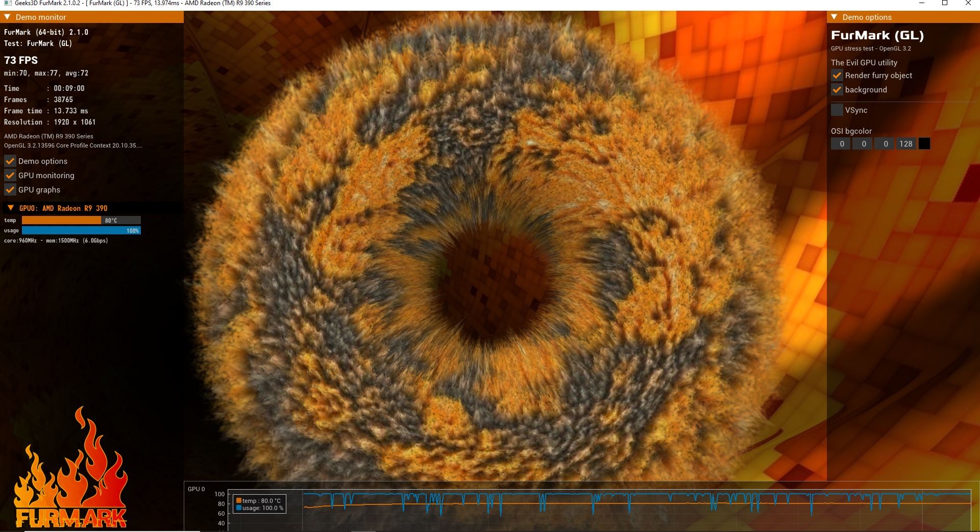Minimize the FurMark window
This screenshot has width=980, height=532.
coord(922,4)
